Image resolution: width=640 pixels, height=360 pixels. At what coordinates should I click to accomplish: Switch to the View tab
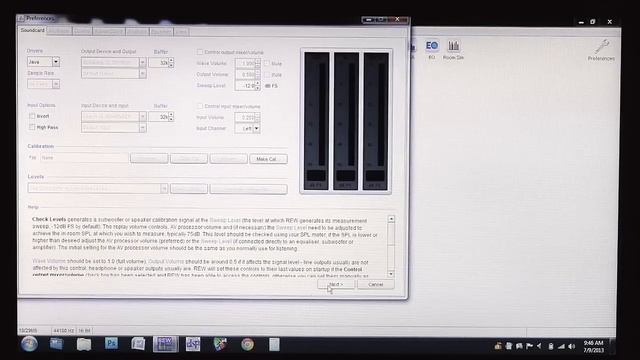pyautogui.click(x=181, y=31)
